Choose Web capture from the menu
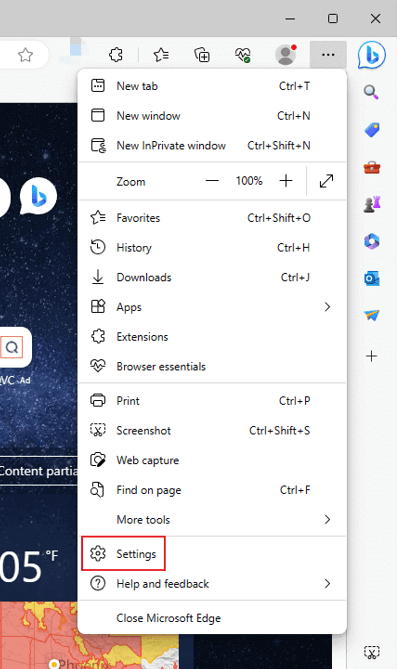 [212, 460]
